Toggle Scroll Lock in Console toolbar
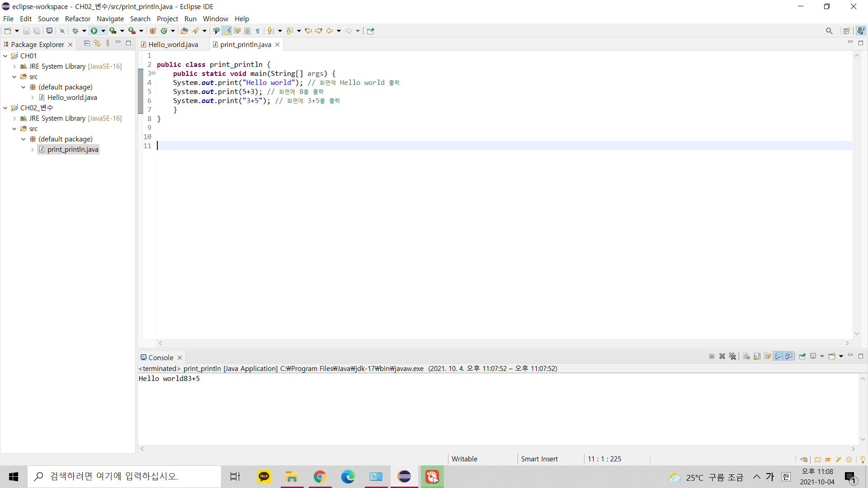The width and height of the screenshot is (868, 488). 757,356
